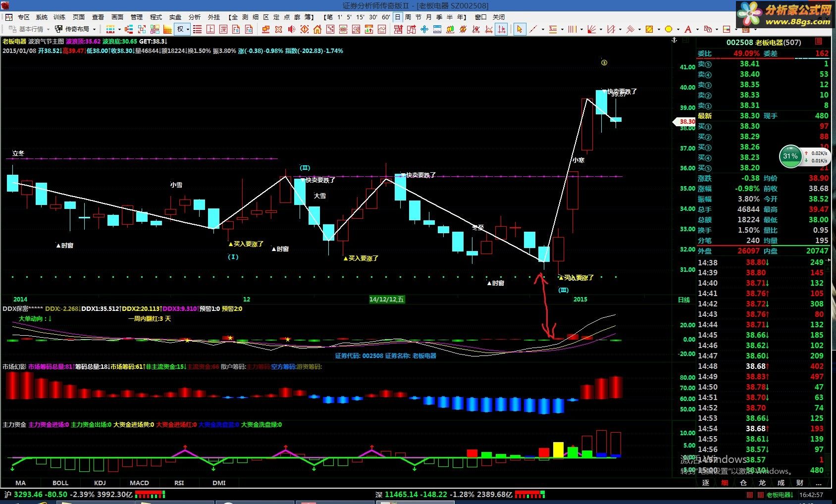The height and width of the screenshot is (504, 836).
Task: Click the diamond warning alert icon
Action: tap(305, 29)
